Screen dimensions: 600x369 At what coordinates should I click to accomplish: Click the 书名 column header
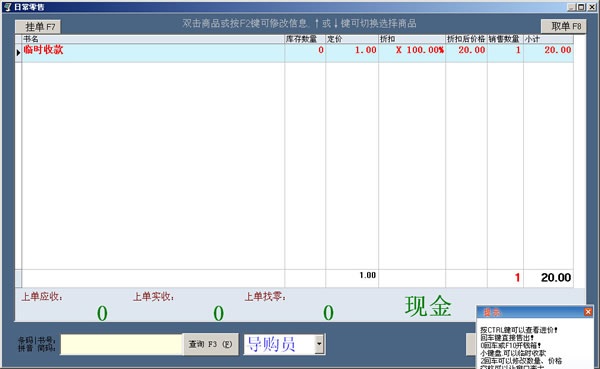[153, 39]
